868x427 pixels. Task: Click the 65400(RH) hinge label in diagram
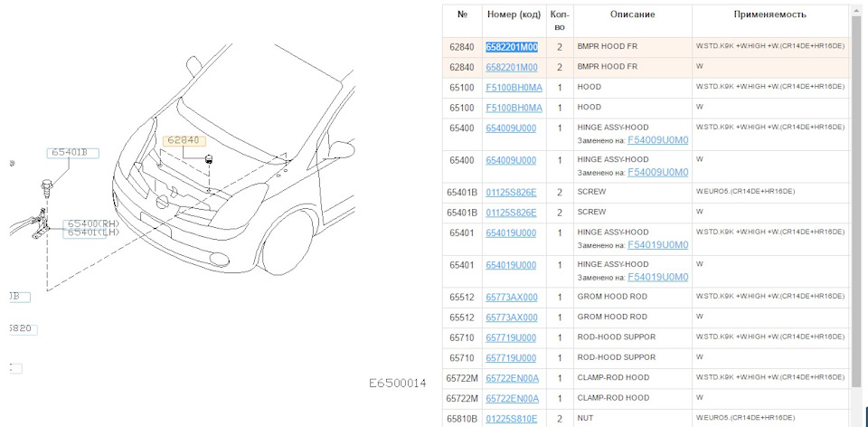93,223
